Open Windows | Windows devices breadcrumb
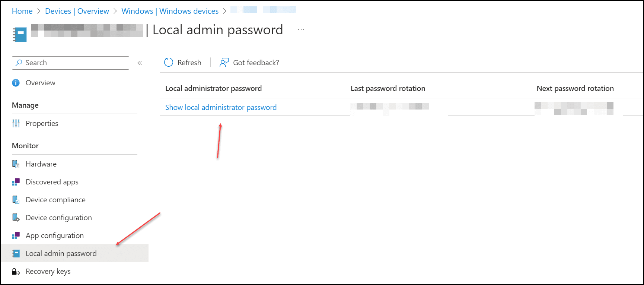 tap(170, 11)
